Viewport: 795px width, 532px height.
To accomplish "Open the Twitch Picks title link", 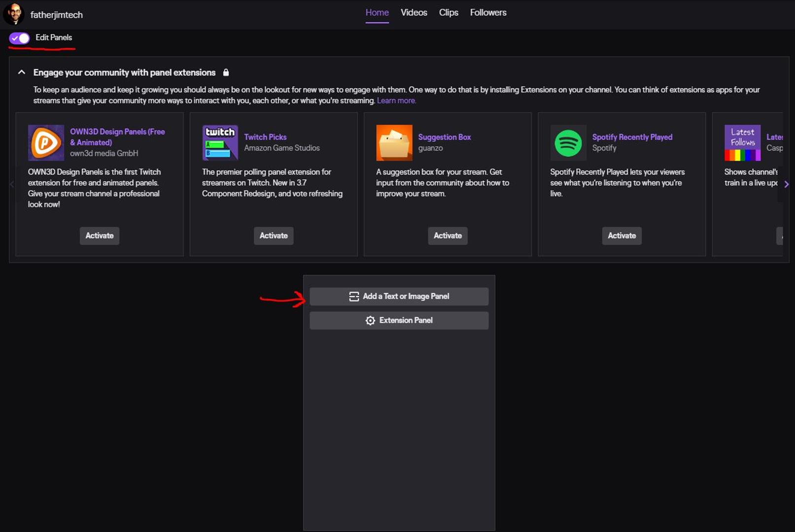I will coord(265,137).
